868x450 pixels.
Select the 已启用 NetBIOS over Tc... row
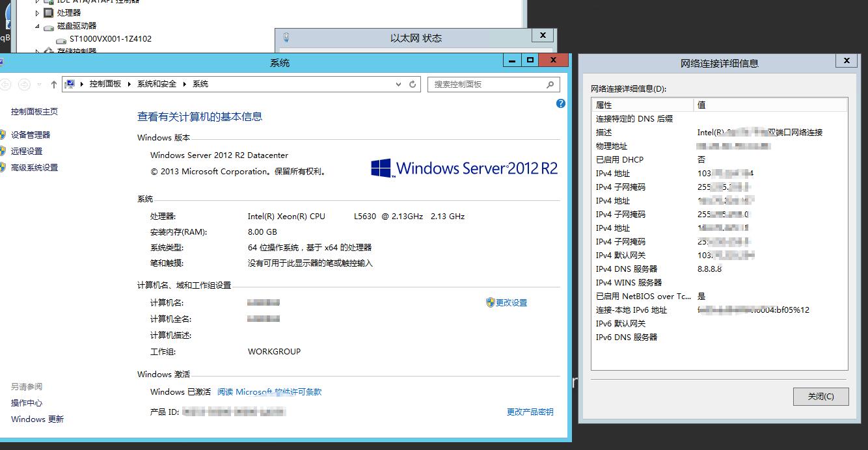[720, 296]
